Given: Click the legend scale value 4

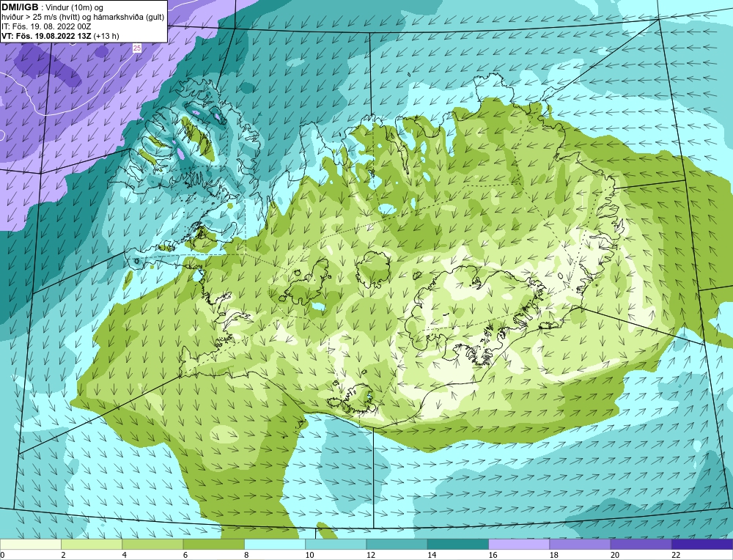Looking at the screenshot, I should point(124,555).
